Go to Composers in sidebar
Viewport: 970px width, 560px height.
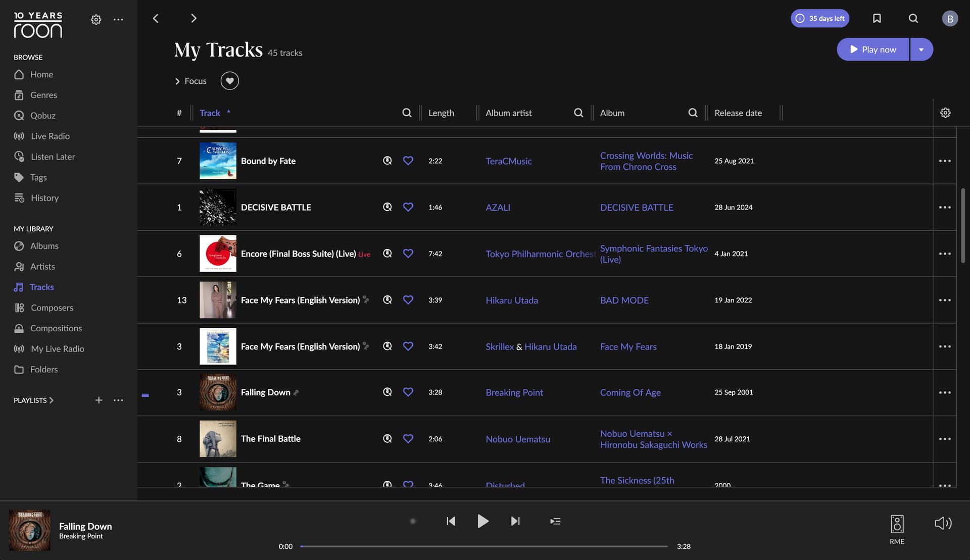click(52, 308)
